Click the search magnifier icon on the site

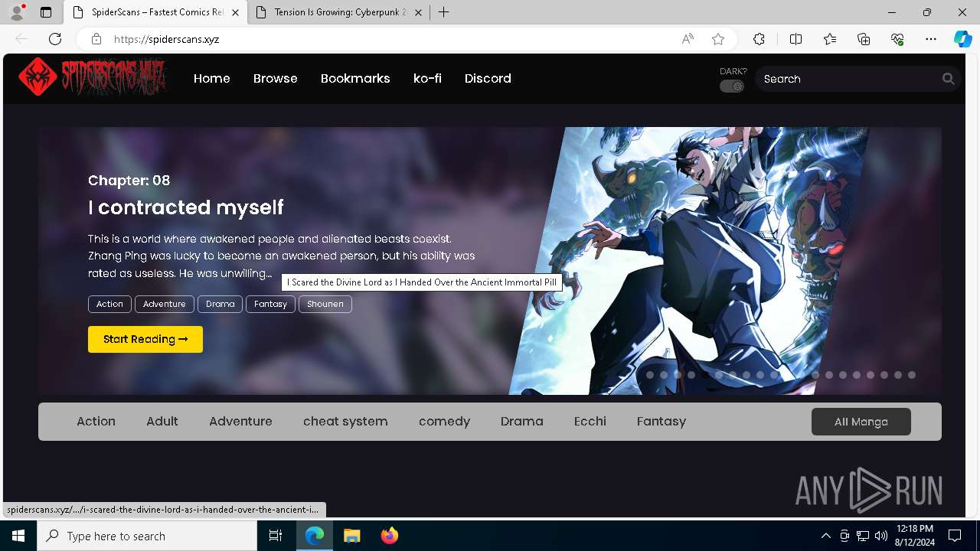[949, 79]
